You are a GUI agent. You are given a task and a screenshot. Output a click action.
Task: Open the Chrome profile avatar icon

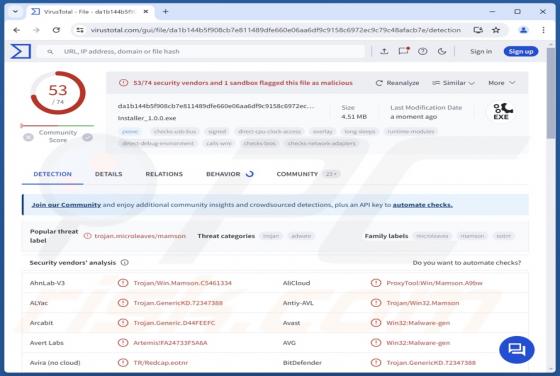(x=524, y=30)
